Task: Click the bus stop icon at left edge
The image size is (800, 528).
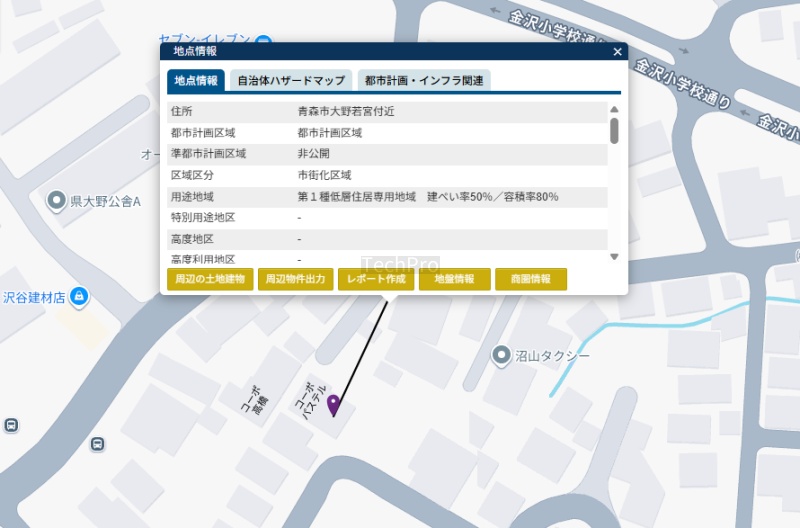Action: pyautogui.click(x=10, y=425)
